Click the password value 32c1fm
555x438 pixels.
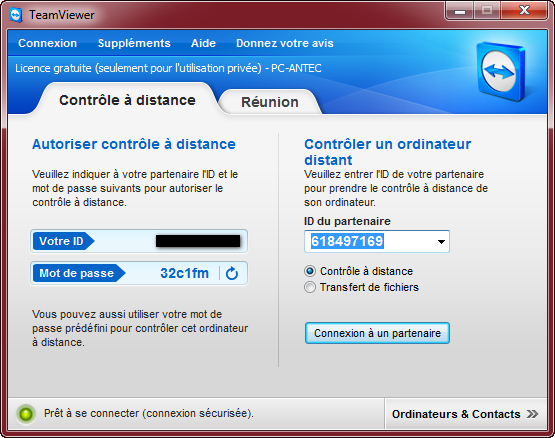pos(184,273)
